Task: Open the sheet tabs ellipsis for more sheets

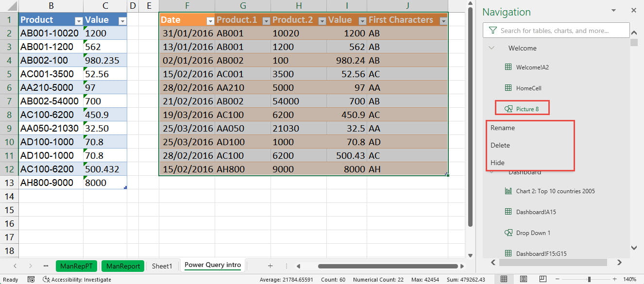Action: point(46,266)
